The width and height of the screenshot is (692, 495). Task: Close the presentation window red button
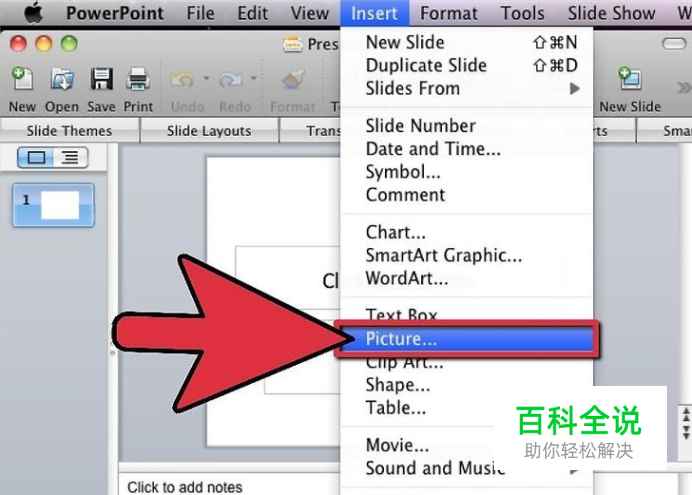(19, 44)
